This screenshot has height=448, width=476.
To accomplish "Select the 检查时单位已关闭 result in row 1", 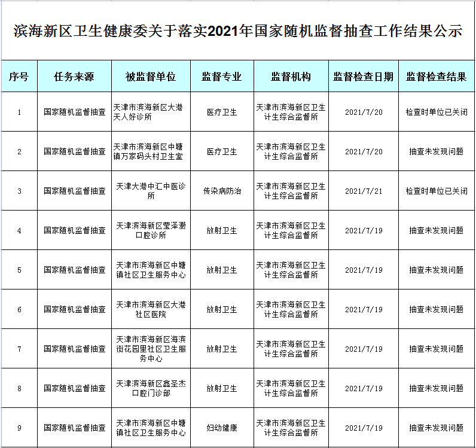I will click(x=436, y=112).
